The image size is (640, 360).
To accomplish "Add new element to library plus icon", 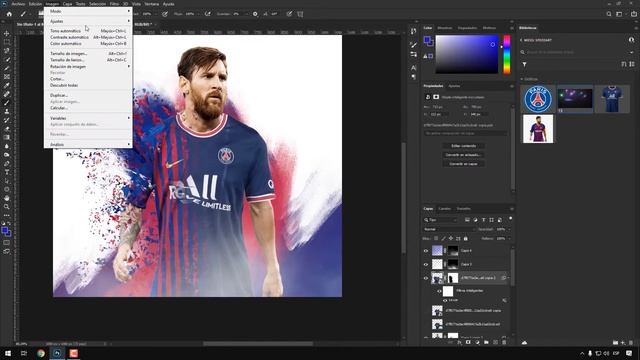I will [623, 342].
